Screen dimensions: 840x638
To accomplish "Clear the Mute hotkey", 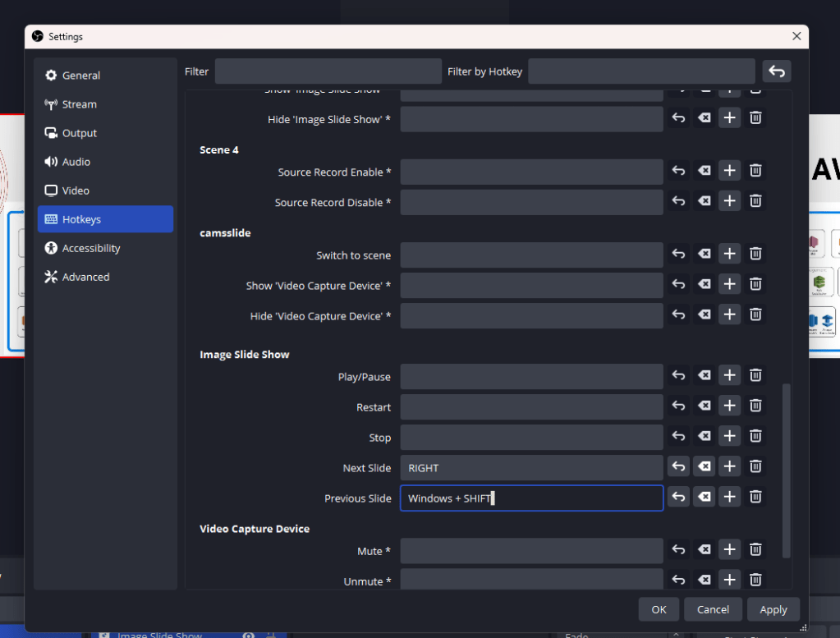I will [704, 549].
